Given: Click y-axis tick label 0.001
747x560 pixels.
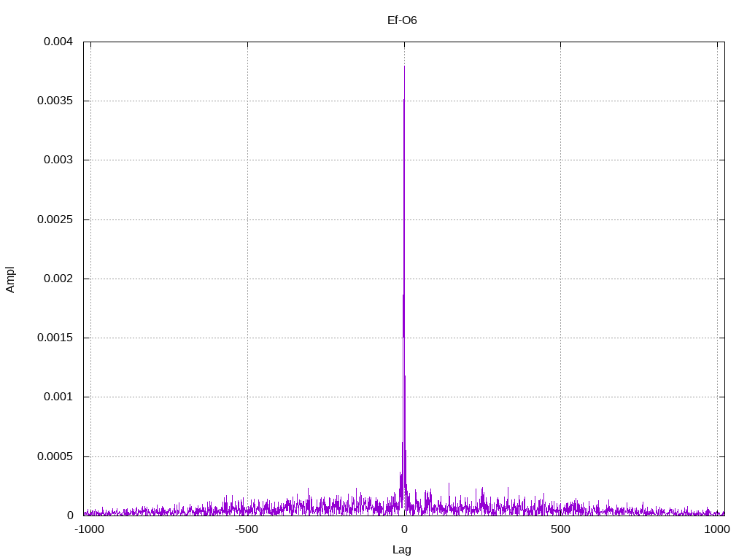Looking at the screenshot, I should pos(58,397).
